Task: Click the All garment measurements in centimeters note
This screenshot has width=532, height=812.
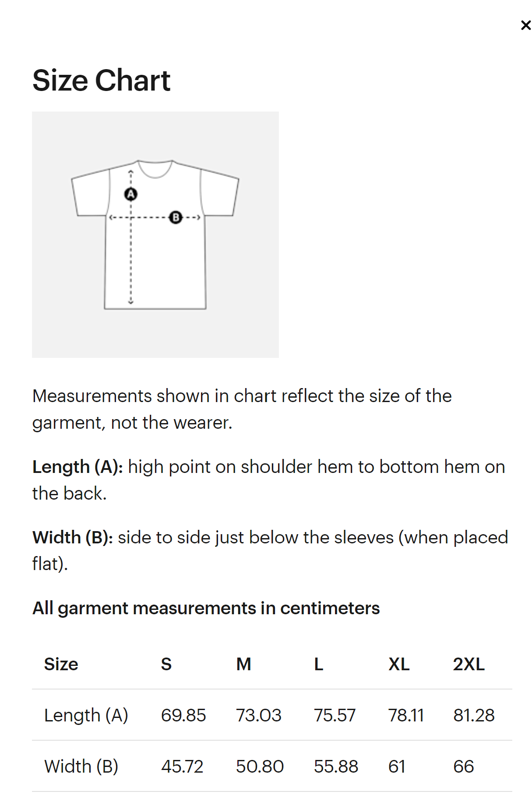Action: [x=206, y=608]
